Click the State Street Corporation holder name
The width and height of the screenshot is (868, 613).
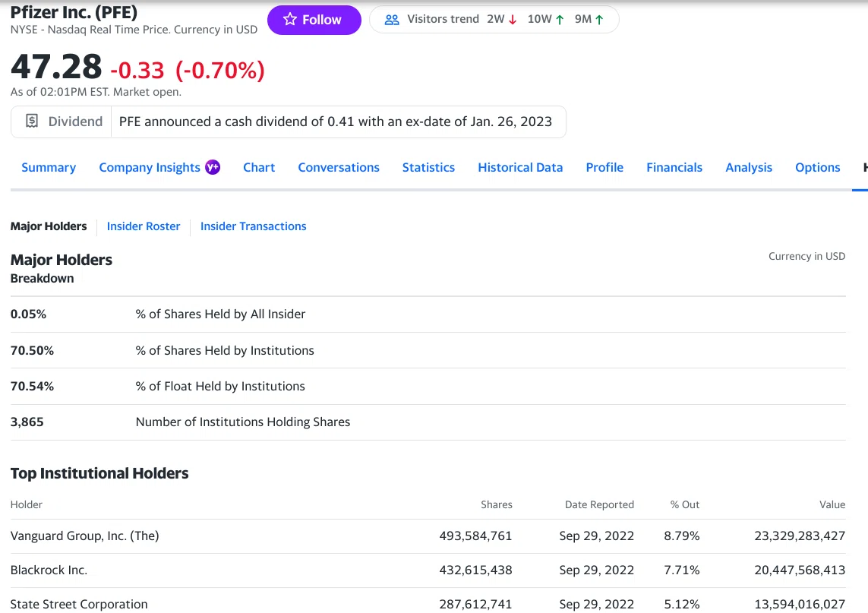point(79,604)
